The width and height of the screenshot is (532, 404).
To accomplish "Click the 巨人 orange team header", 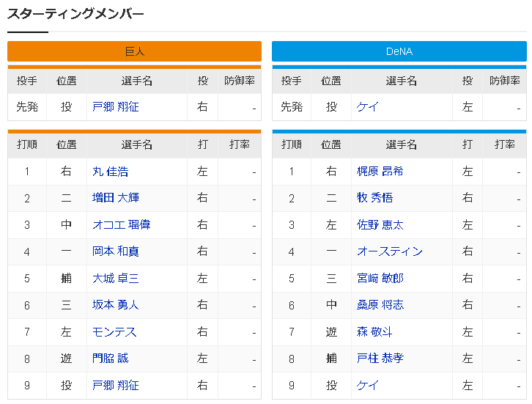I will [134, 51].
